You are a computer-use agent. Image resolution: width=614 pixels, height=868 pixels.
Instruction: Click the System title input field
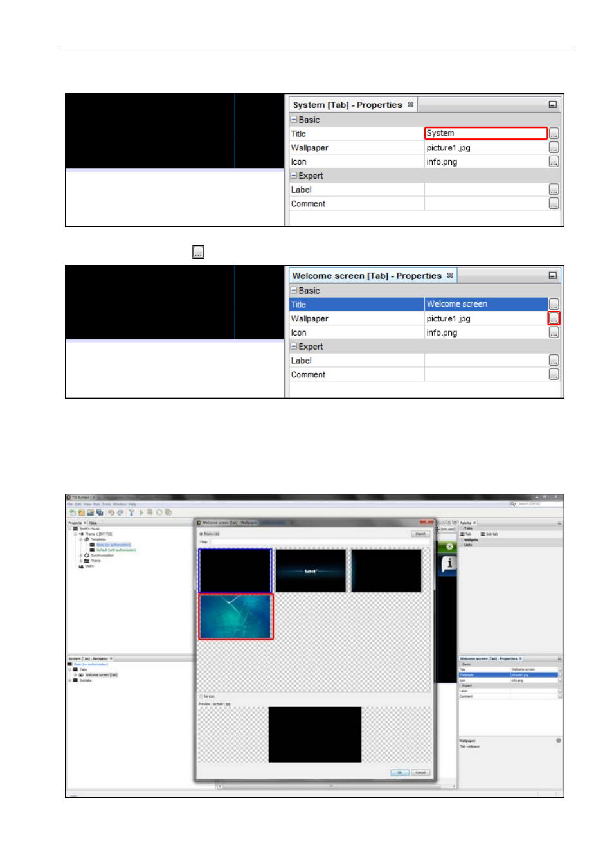coord(486,133)
